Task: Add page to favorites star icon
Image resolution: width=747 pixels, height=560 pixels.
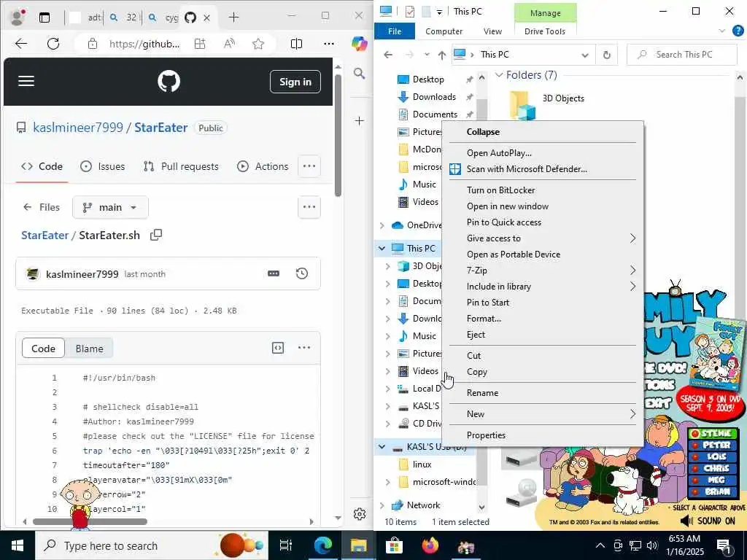Action: pyautogui.click(x=258, y=44)
